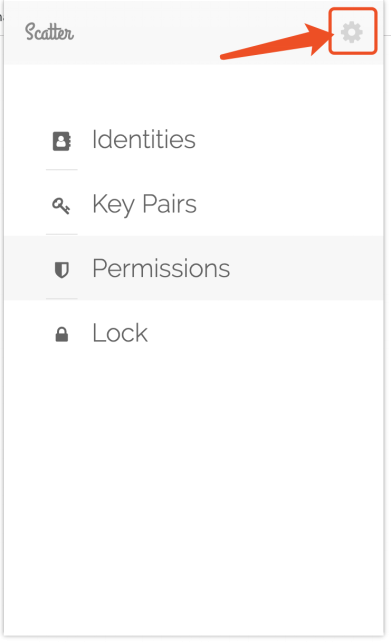Screen dimensions: 392x643
Task: Click the key icon beside Key Pairs
Action: 61,205
